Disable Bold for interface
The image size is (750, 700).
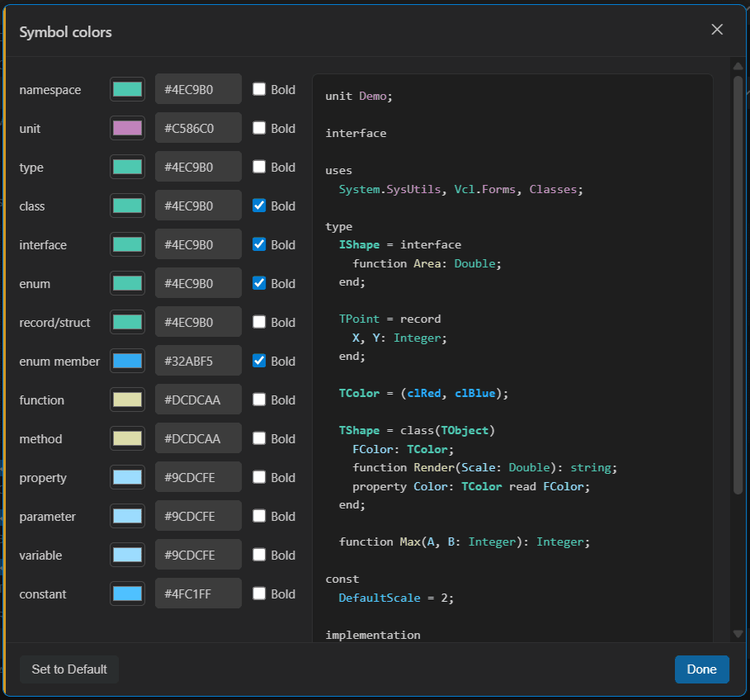(x=259, y=244)
